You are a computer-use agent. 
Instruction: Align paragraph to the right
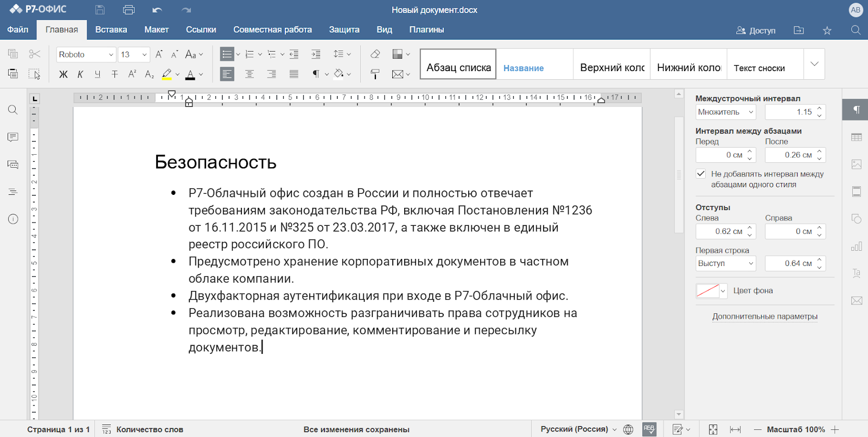tap(271, 74)
